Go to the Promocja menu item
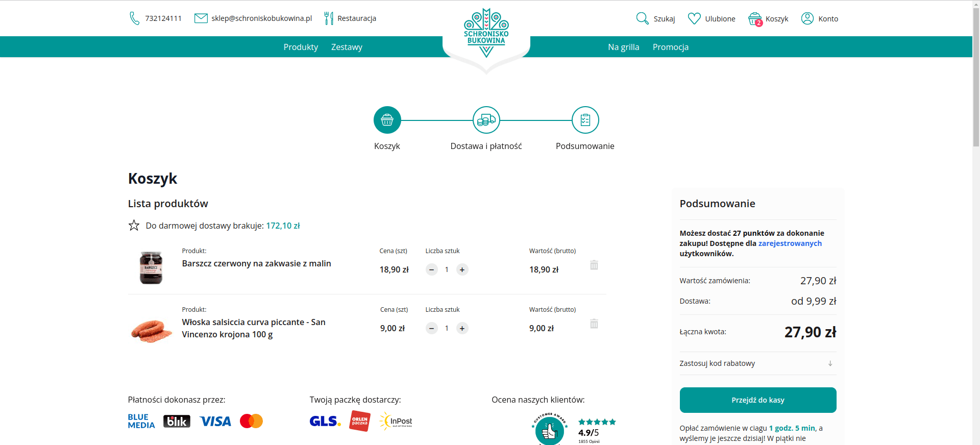 (670, 47)
